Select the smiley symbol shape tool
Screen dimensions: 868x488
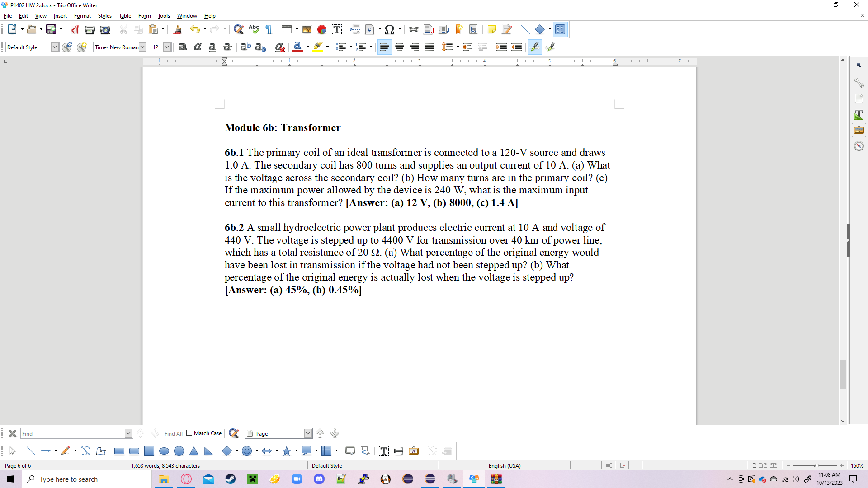tap(248, 451)
